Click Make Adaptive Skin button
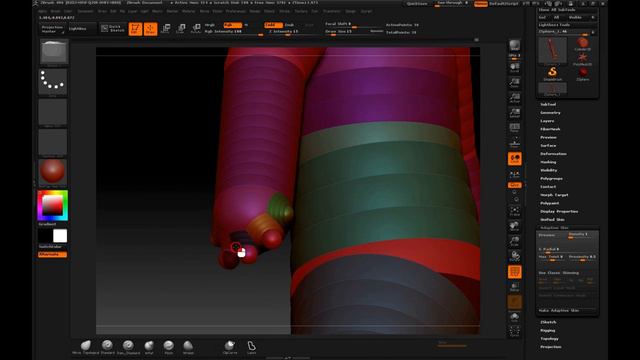The image size is (640, 360). pos(560,311)
